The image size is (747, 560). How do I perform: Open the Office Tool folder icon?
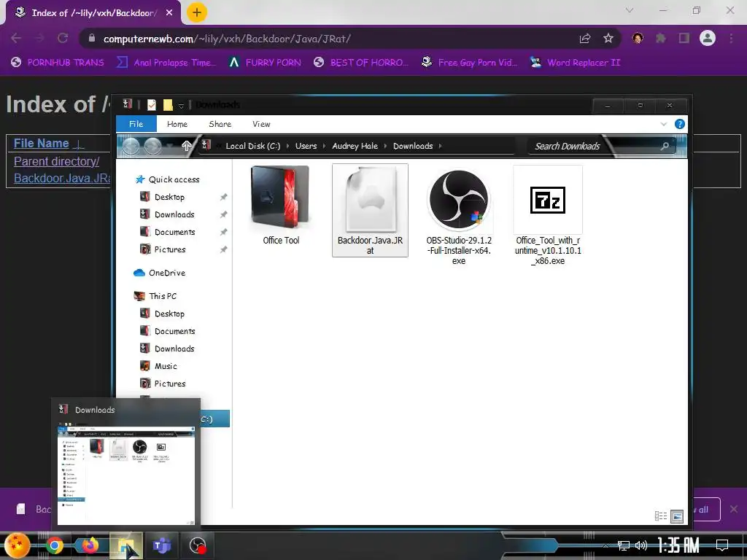(x=281, y=197)
